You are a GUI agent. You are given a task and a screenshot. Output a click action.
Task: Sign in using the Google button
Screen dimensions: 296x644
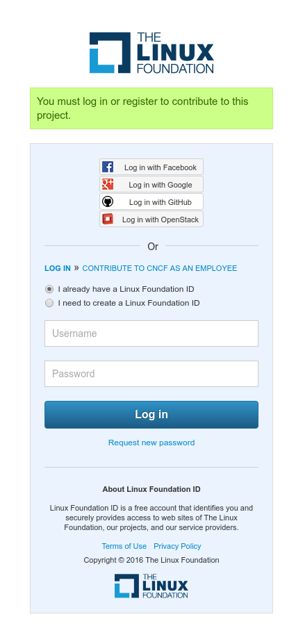tap(151, 184)
